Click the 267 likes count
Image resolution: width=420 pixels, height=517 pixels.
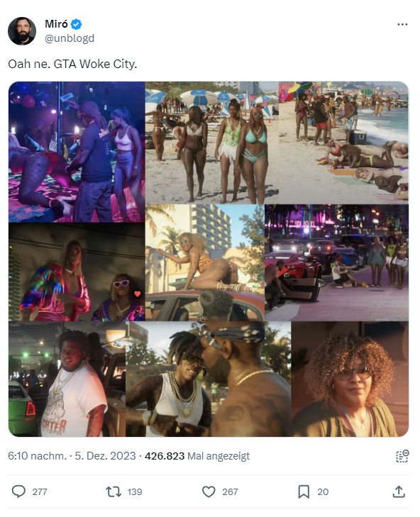tap(230, 491)
